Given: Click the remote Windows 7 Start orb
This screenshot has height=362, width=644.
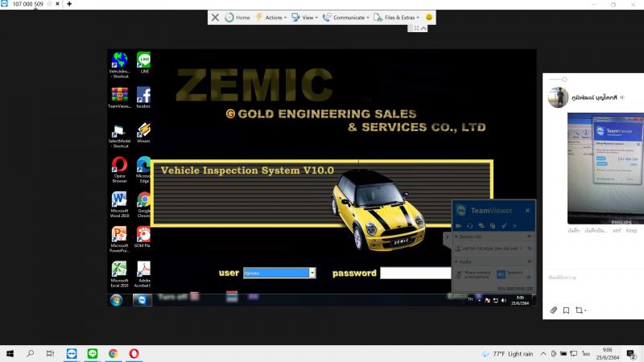Looking at the screenshot, I should (117, 300).
